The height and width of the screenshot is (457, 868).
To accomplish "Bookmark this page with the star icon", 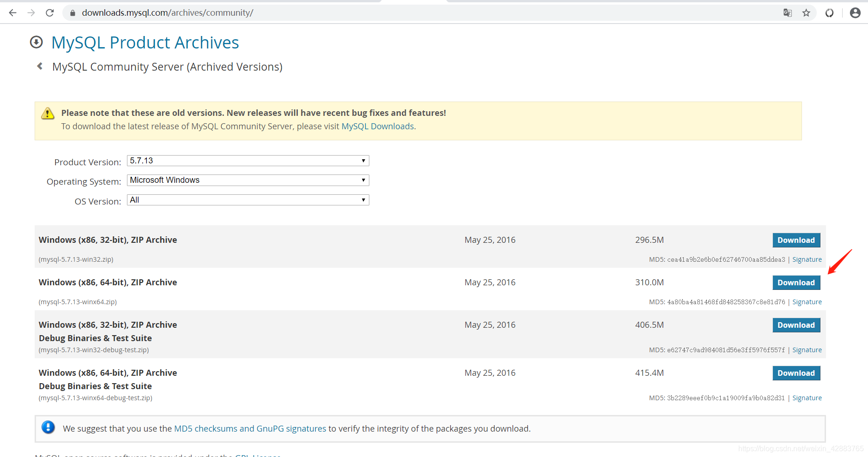I will 806,13.
